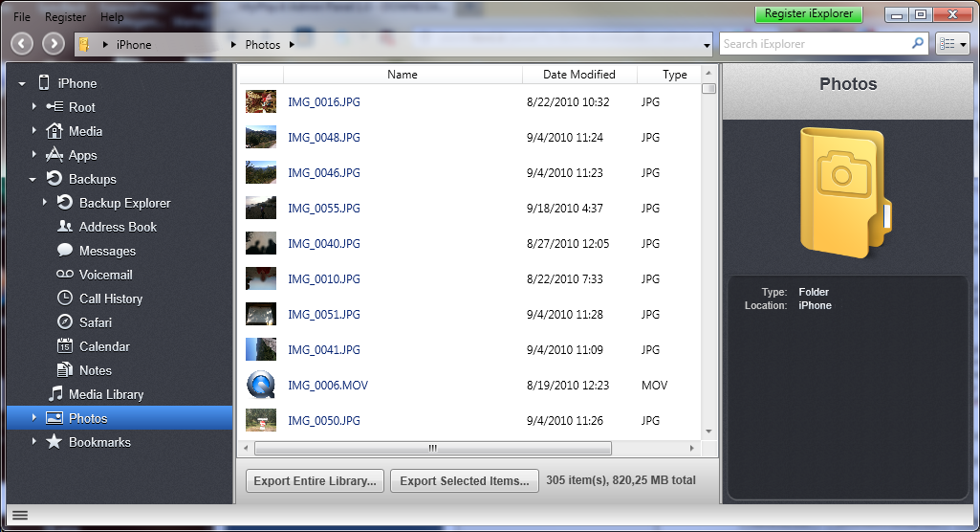Select file name IMG_0055.JPG
980x532 pixels.
click(324, 209)
